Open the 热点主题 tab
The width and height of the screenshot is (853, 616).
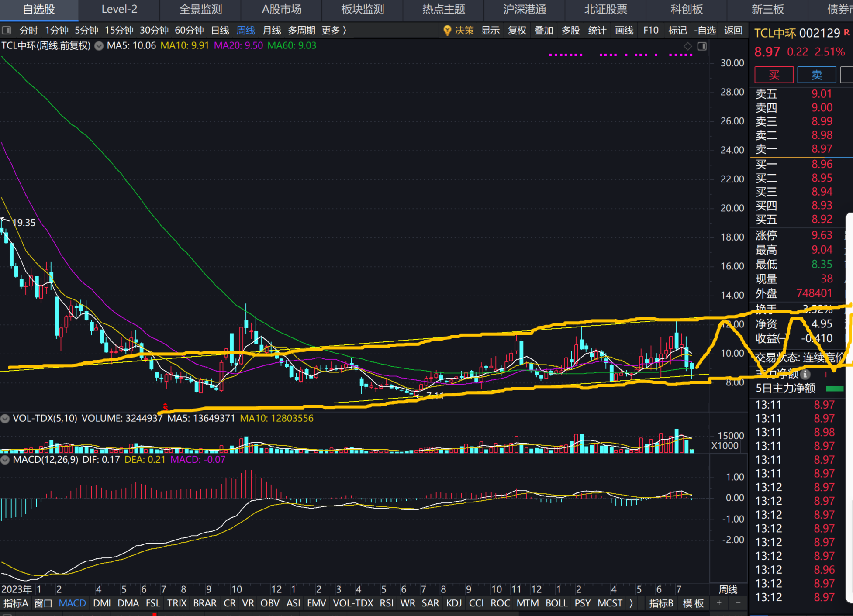(x=444, y=10)
